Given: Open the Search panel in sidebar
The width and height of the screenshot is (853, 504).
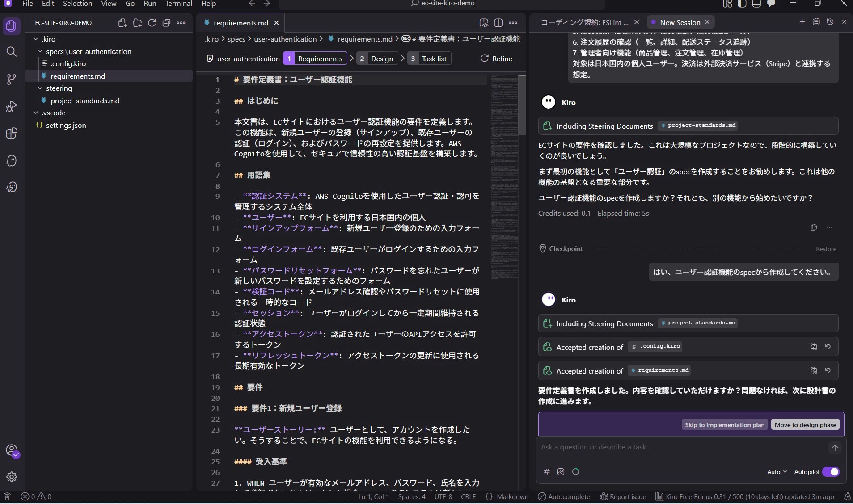Looking at the screenshot, I should 11,52.
